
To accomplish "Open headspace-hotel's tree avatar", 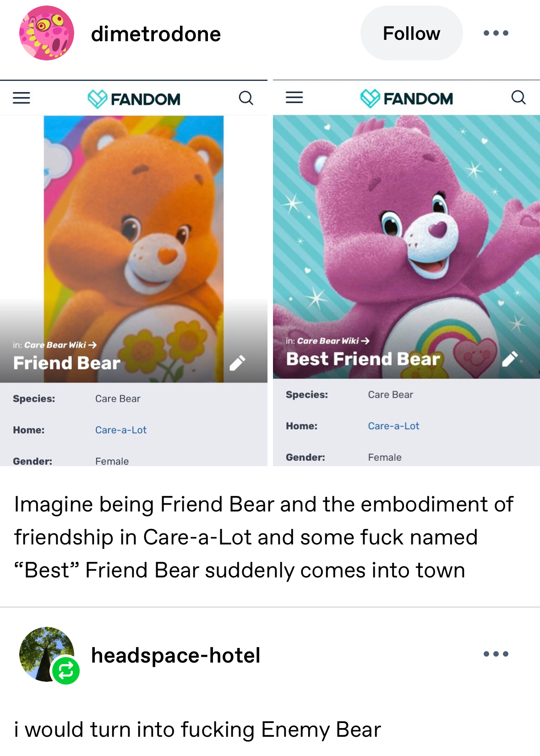I will click(47, 654).
